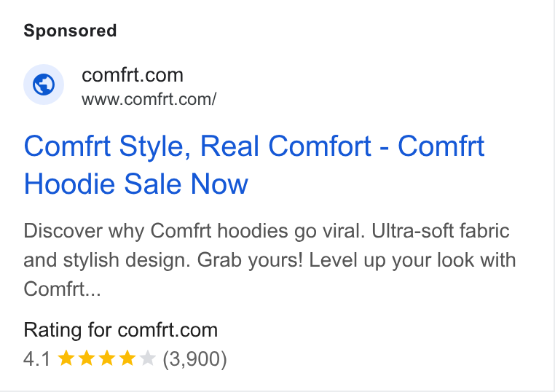Click the blue globe favicon icon
The height and width of the screenshot is (392, 555).
[x=44, y=85]
